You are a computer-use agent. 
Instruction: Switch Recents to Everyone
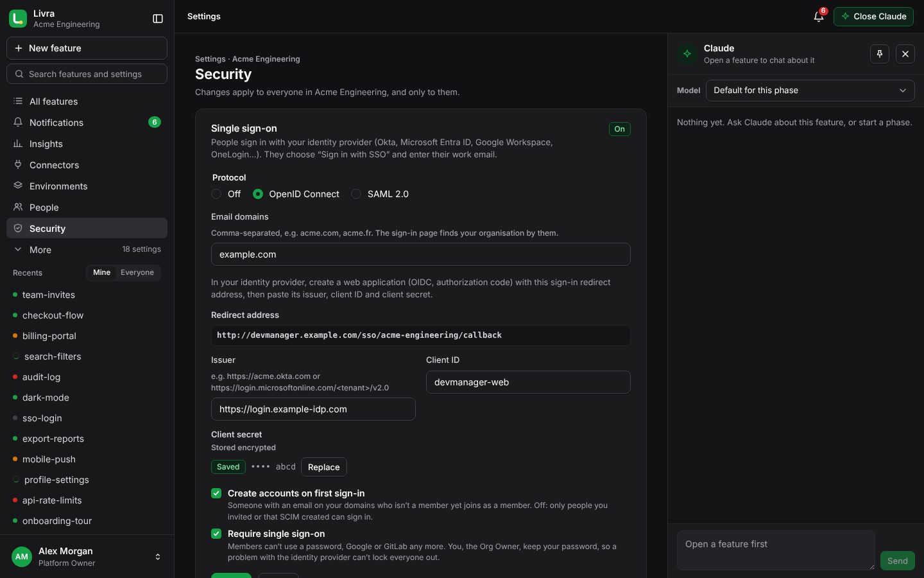pos(137,272)
